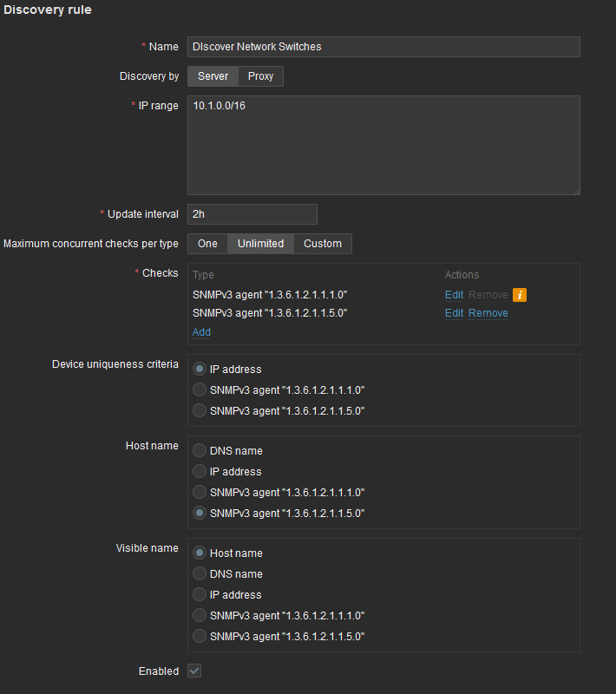Switch Discovery by to Proxy
This screenshot has width=616, height=694.
pyautogui.click(x=260, y=76)
